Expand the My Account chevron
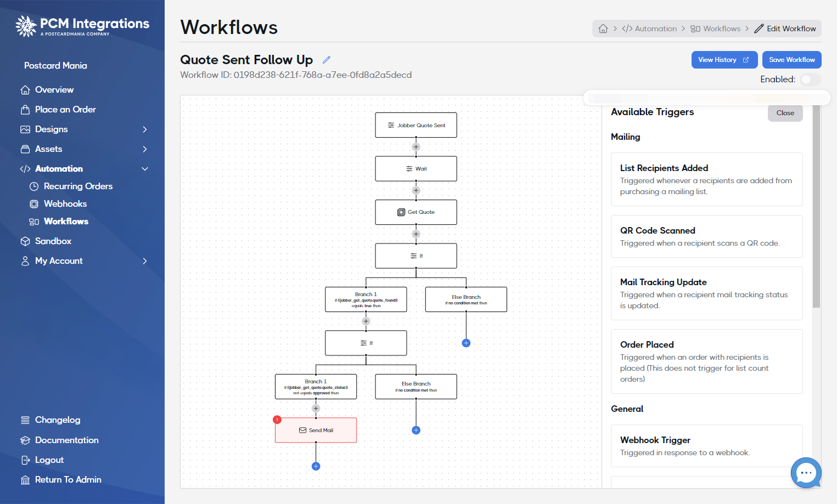The image size is (837, 504). (x=145, y=261)
